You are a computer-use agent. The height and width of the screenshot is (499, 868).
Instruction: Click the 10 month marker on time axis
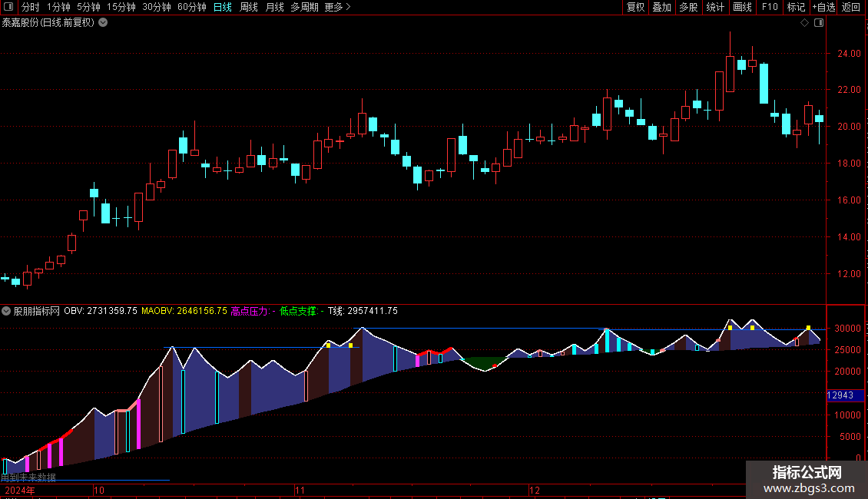coord(98,490)
